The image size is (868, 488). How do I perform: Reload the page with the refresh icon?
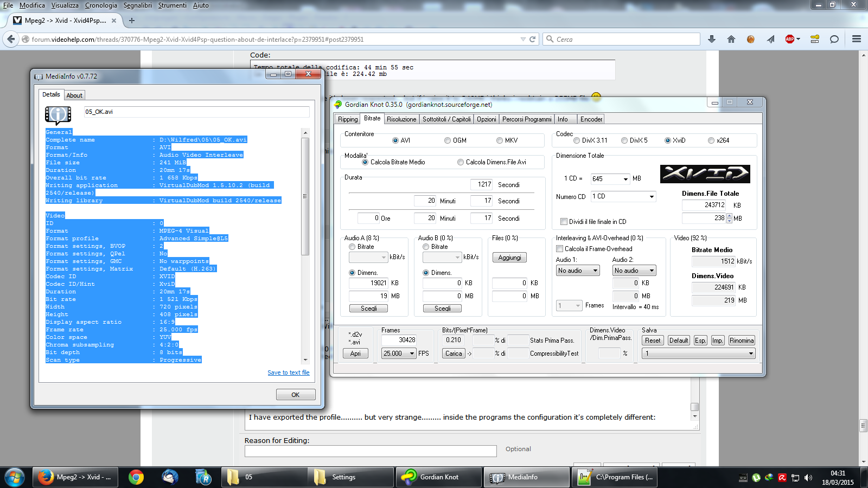pyautogui.click(x=533, y=39)
